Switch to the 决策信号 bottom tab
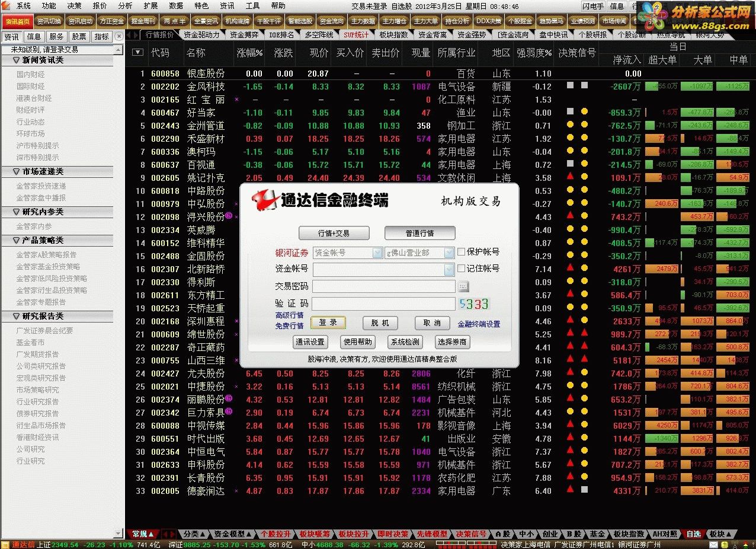 tap(471, 534)
